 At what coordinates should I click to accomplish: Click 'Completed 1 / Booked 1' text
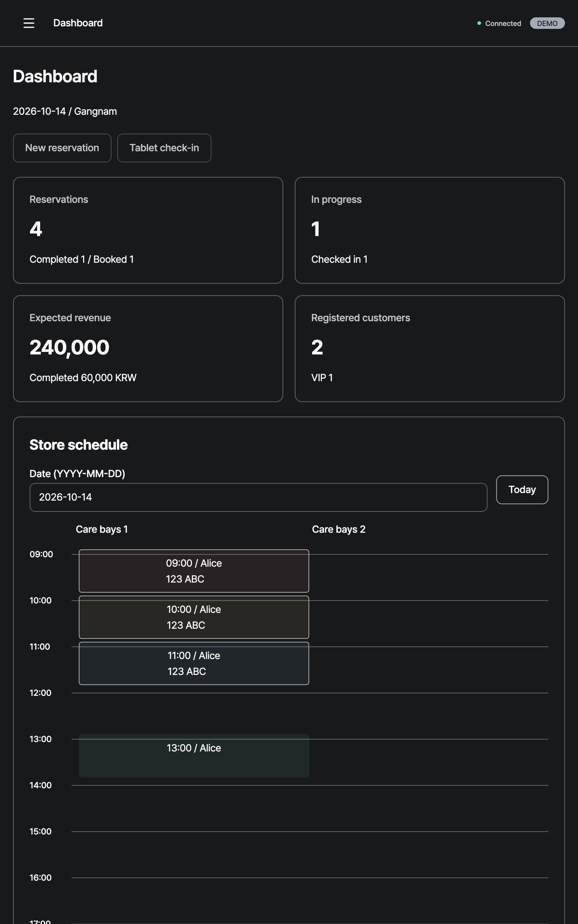82,259
